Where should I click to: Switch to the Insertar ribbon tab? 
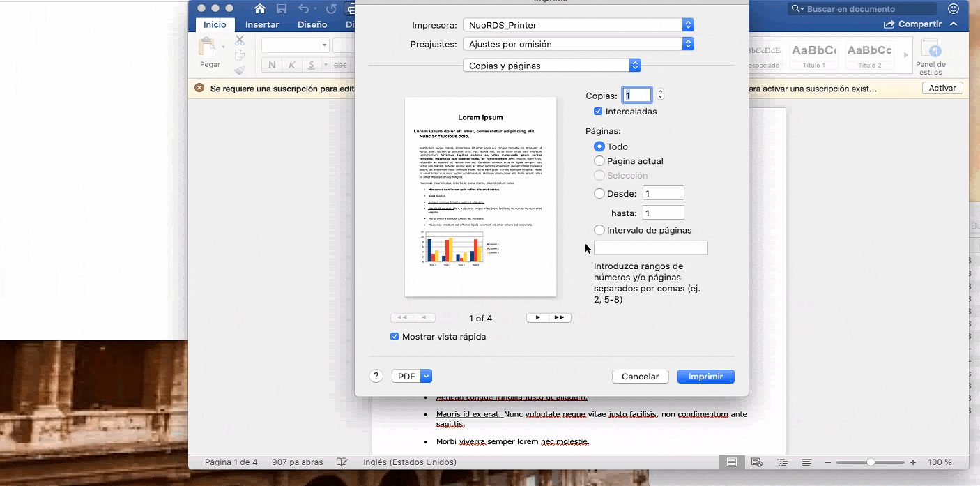coord(262,24)
